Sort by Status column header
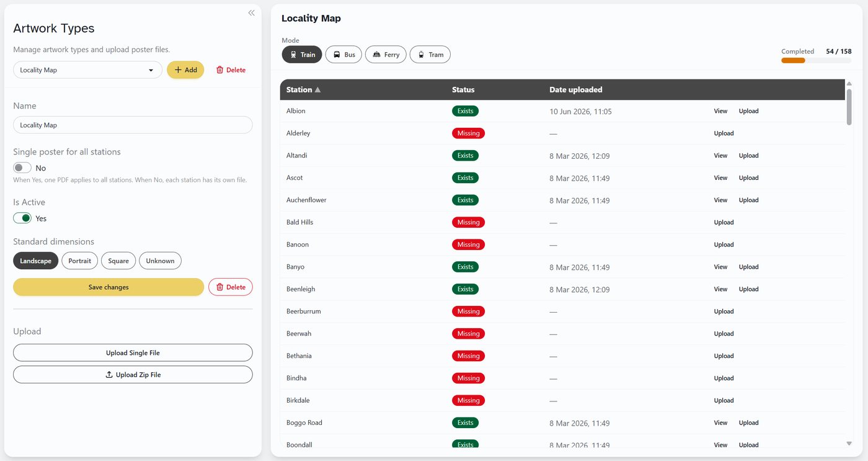This screenshot has height=461, width=868. (x=463, y=90)
